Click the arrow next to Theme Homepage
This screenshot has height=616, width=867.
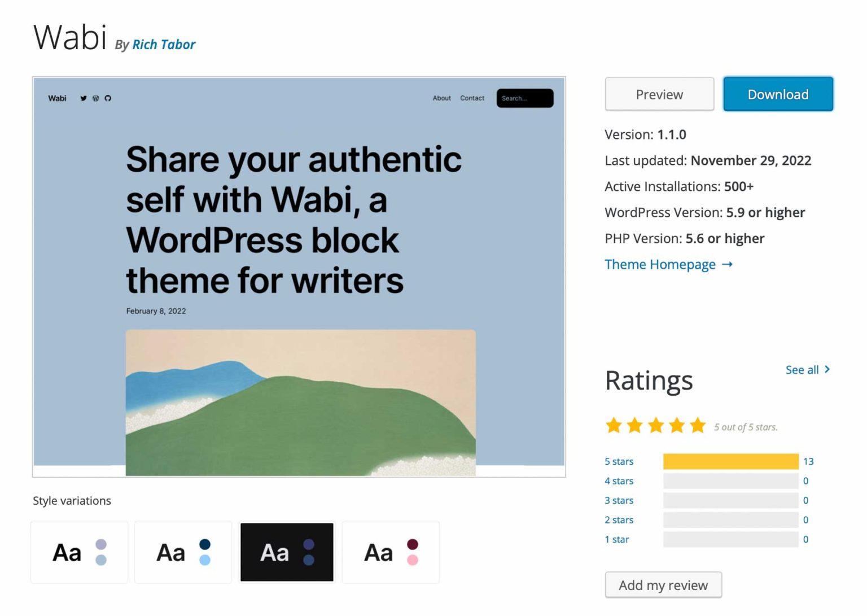click(727, 264)
